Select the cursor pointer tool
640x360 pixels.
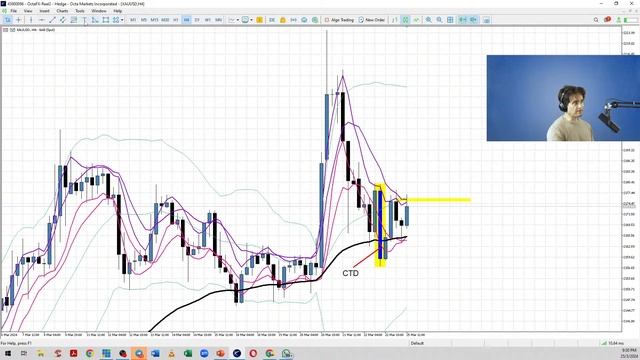(x=8, y=20)
